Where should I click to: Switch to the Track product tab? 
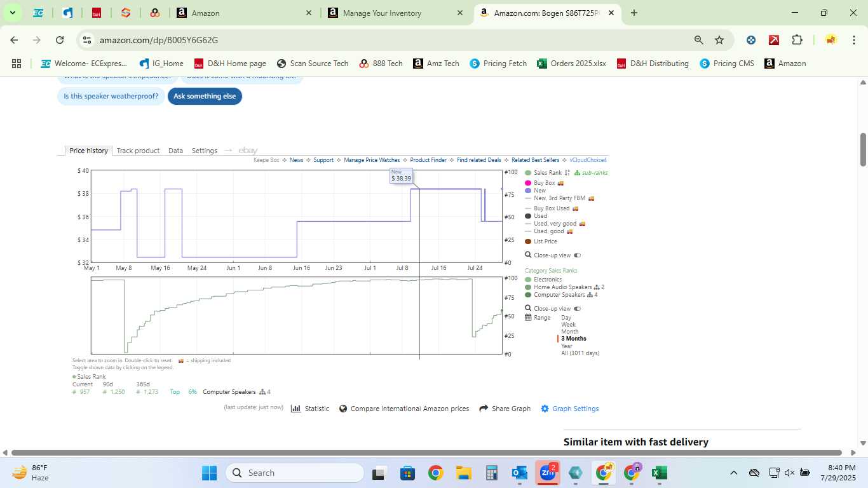(138, 151)
